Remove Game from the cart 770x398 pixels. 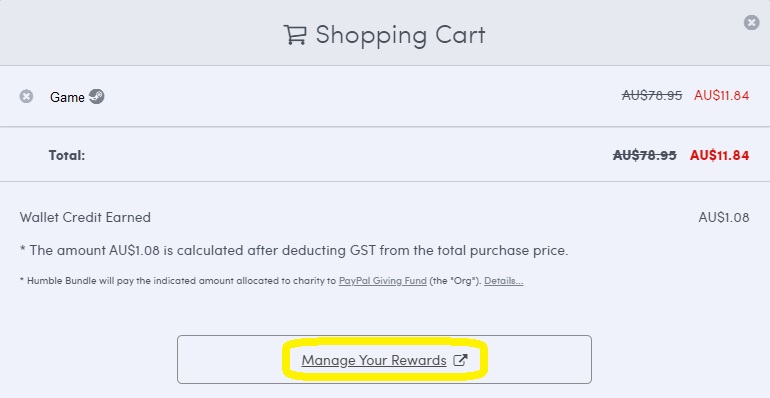[x=26, y=96]
